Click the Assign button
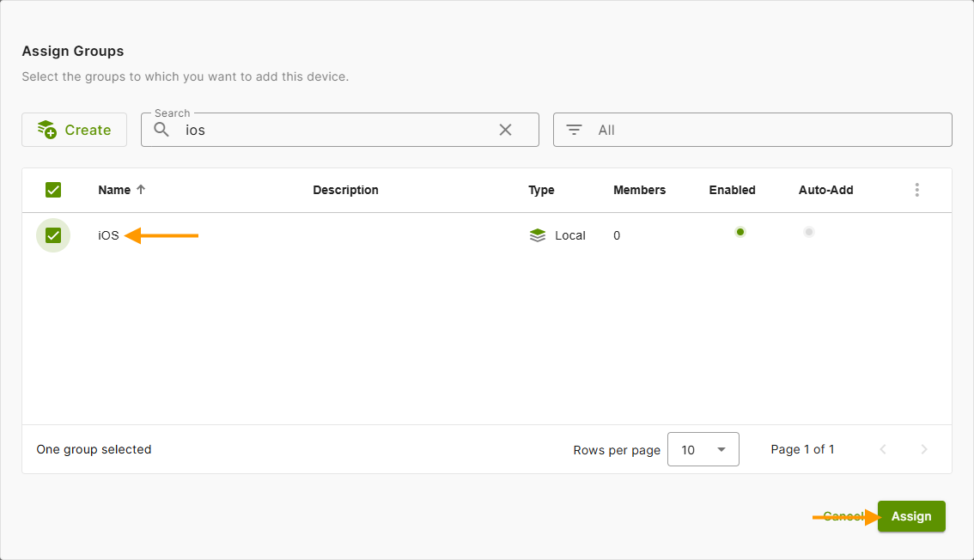 coord(910,516)
